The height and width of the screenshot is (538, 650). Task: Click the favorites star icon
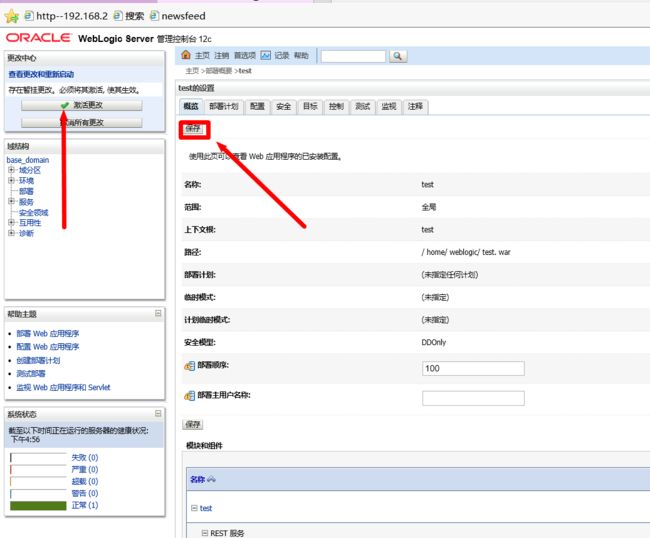(12, 16)
